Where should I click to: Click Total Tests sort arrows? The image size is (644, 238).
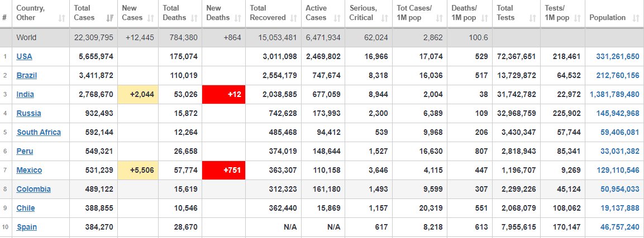click(x=533, y=18)
